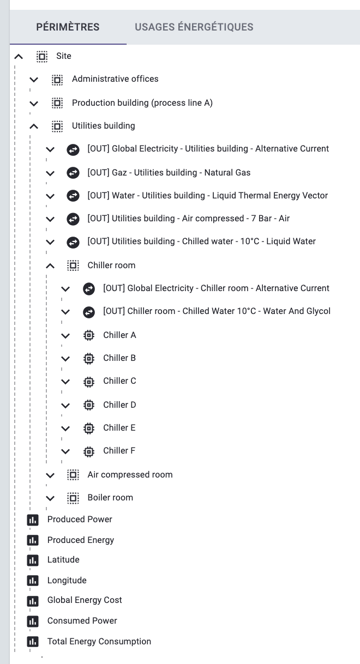Expand the Chiller C node
Screen dimensions: 360x664
coord(65,382)
